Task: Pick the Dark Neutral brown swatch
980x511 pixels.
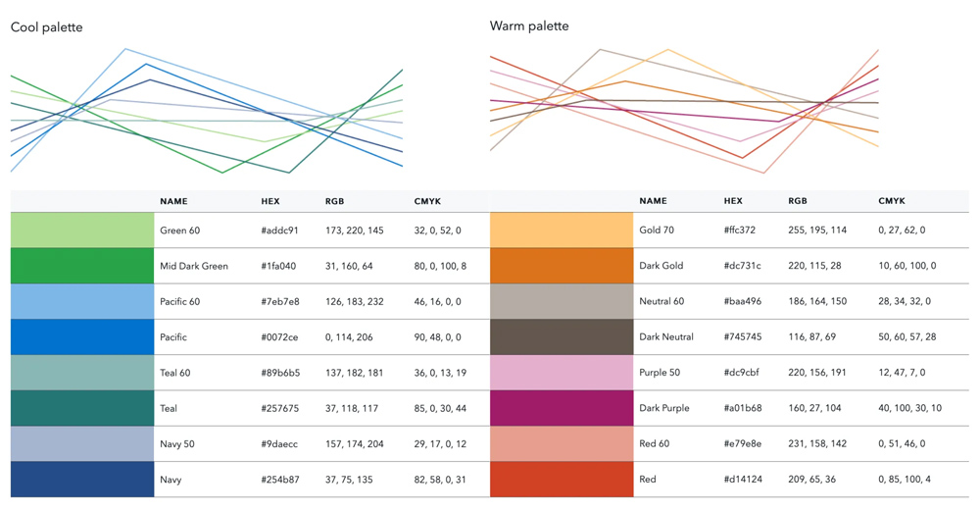Action: click(x=562, y=336)
